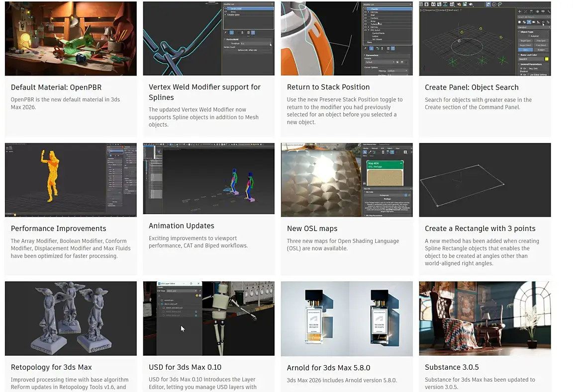Click the 'New OSL maps' title

point(312,228)
